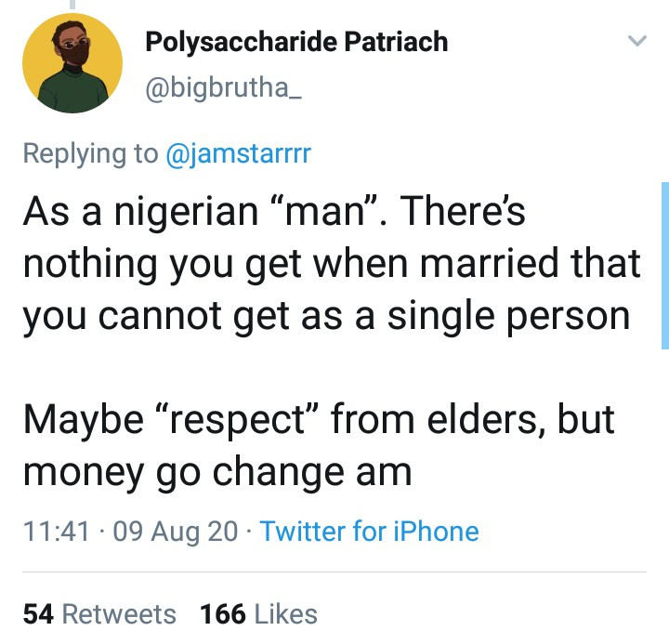Click the Replying to label
The width and height of the screenshot is (669, 644).
[x=90, y=153]
